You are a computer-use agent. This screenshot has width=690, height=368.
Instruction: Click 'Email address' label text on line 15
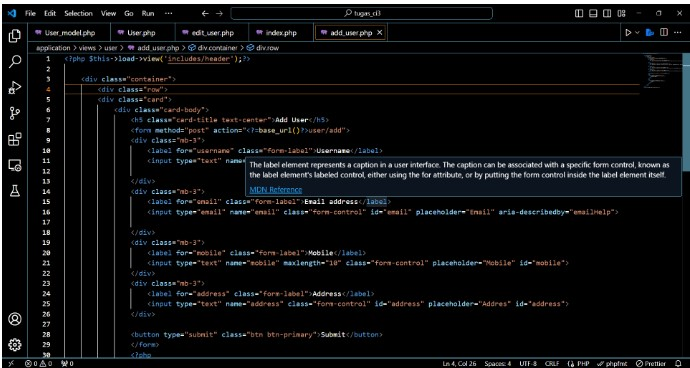pyautogui.click(x=330, y=202)
